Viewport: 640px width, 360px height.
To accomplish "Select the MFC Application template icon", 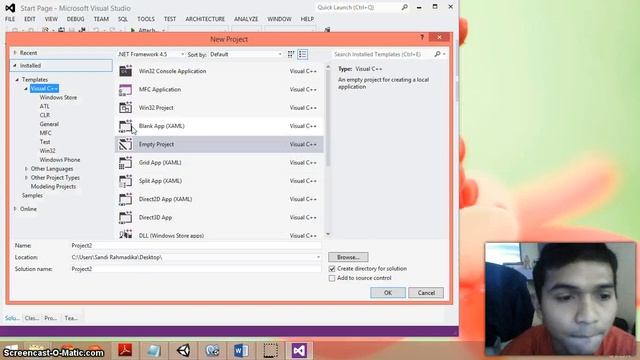I will [x=125, y=89].
